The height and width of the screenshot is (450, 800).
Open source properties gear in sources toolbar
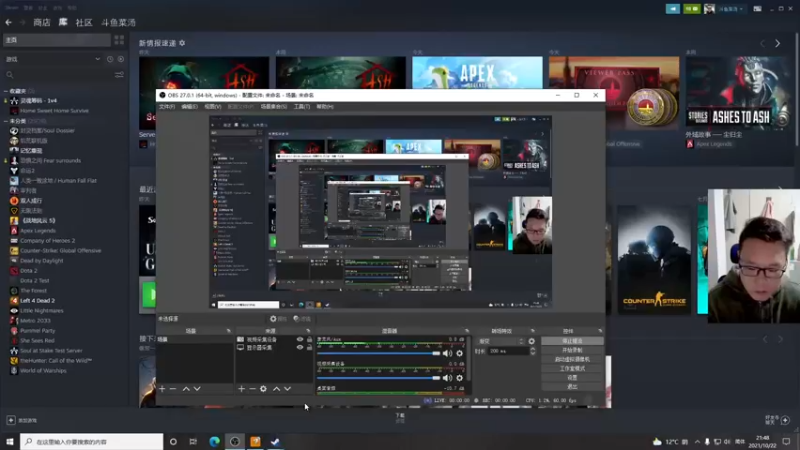click(263, 389)
